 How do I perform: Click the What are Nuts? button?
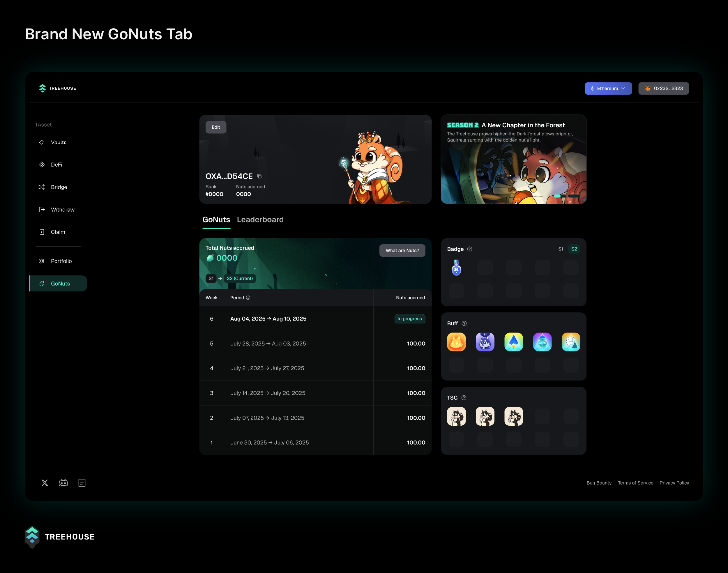pos(402,251)
